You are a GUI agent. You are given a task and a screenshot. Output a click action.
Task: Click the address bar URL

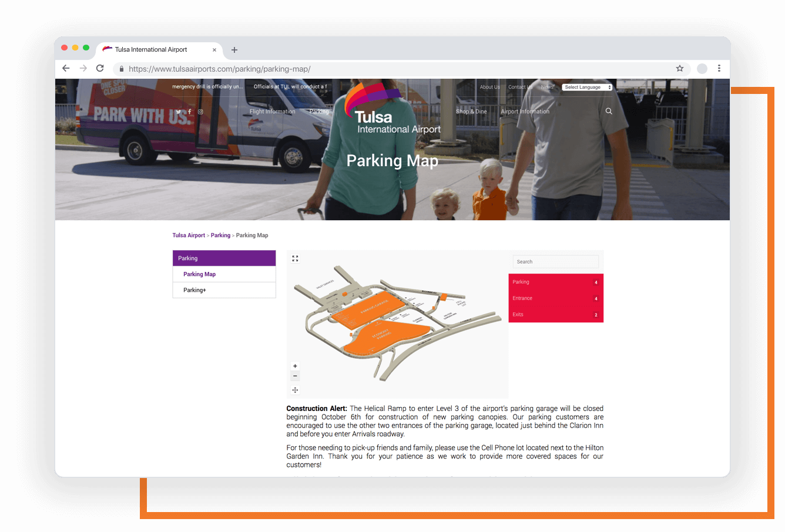[220, 69]
